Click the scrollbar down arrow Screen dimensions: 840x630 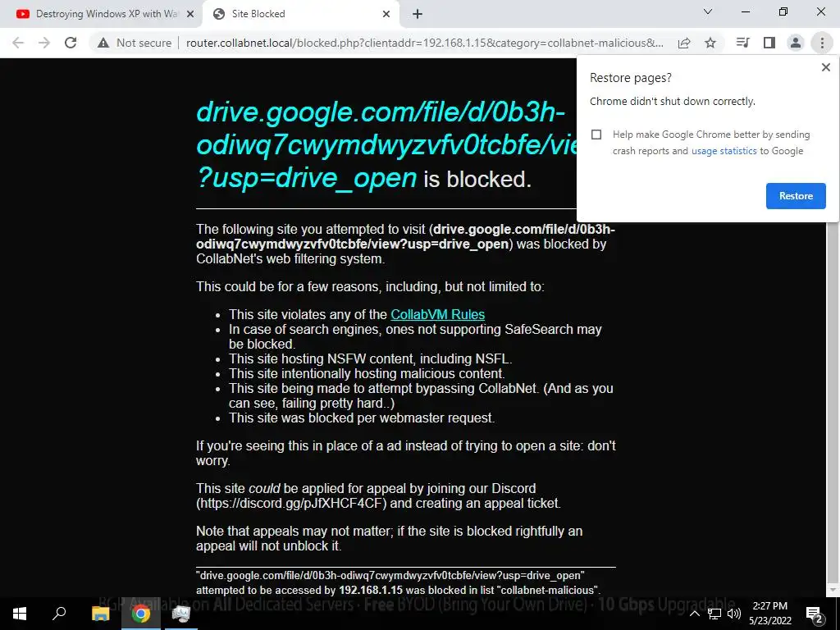pos(832,589)
